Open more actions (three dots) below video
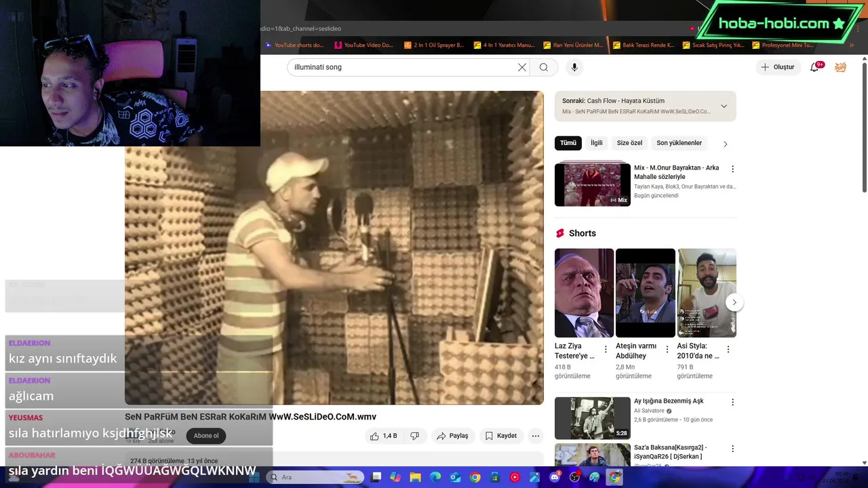The width and height of the screenshot is (868, 488). click(536, 436)
